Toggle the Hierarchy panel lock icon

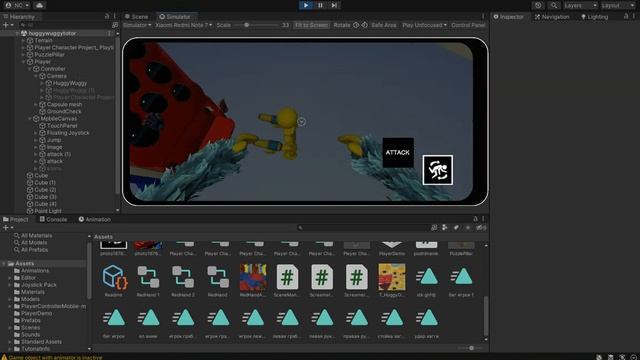click(x=107, y=16)
